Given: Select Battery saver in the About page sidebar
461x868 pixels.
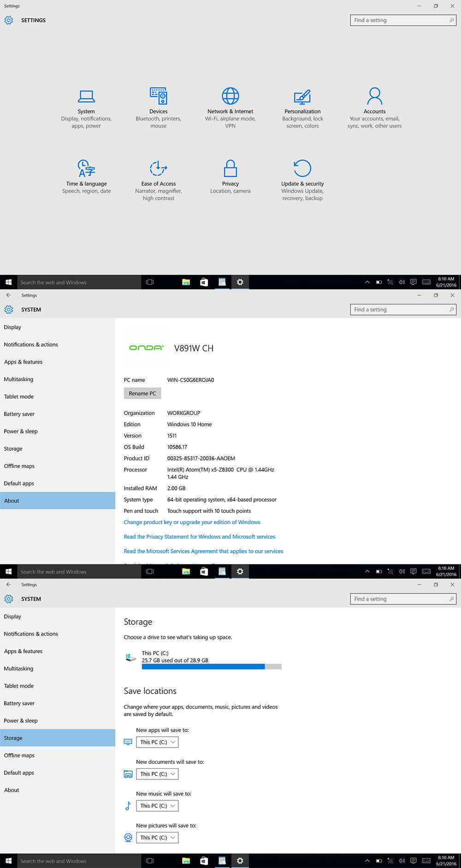Looking at the screenshot, I should click(x=58, y=414).
